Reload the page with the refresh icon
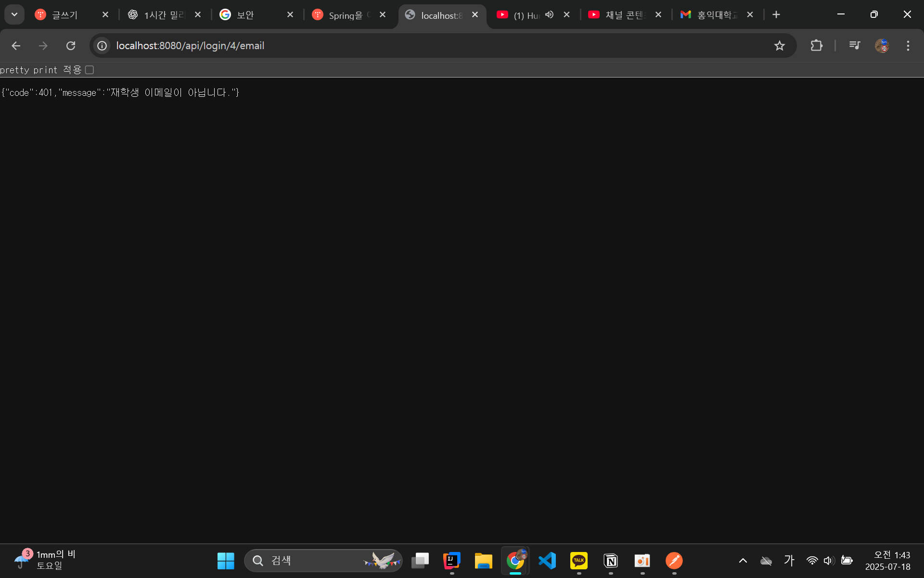The width and height of the screenshot is (924, 578). [71, 46]
